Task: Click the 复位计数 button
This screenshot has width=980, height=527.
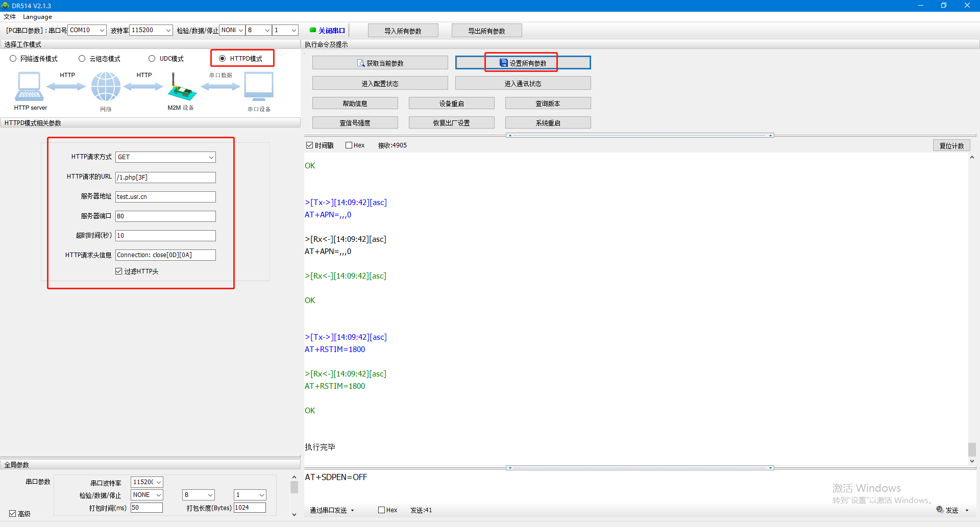Action: tap(951, 145)
